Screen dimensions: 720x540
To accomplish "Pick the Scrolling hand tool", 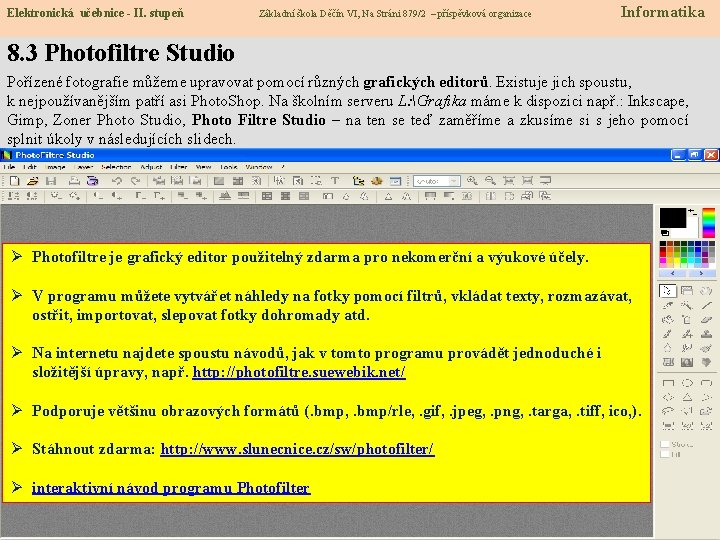I will [706, 291].
